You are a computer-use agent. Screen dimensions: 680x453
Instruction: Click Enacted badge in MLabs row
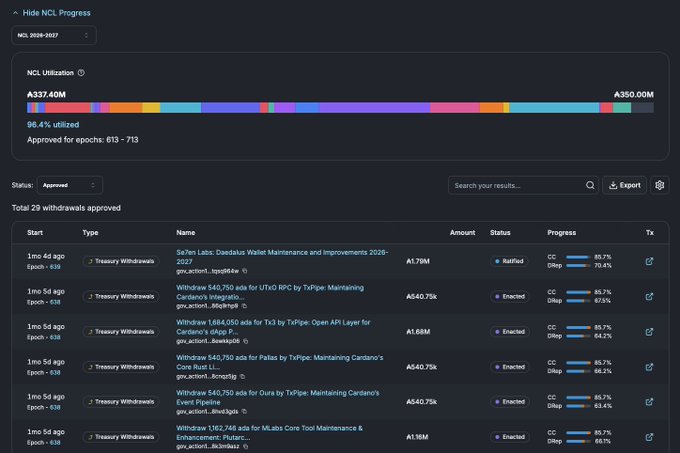click(510, 437)
